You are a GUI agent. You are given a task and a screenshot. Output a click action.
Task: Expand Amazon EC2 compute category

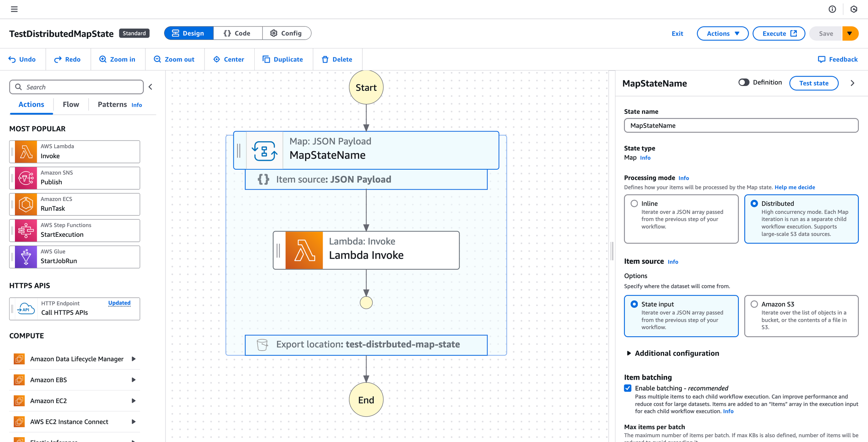133,401
